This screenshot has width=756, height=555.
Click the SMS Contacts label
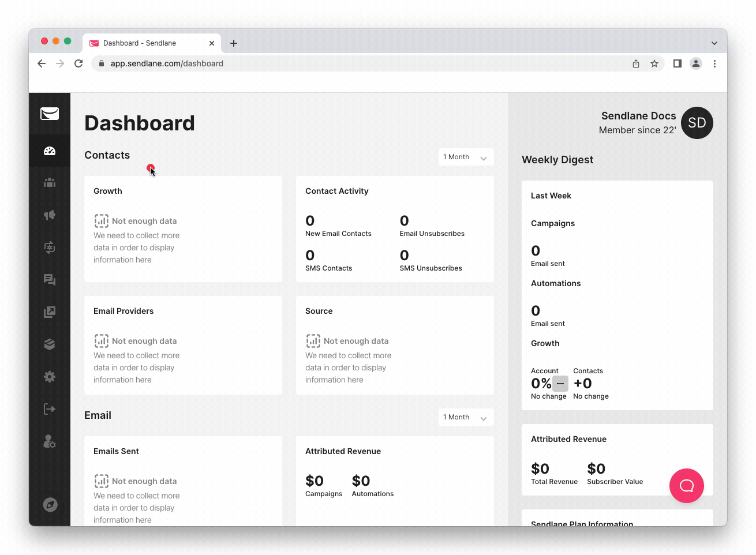tap(328, 268)
